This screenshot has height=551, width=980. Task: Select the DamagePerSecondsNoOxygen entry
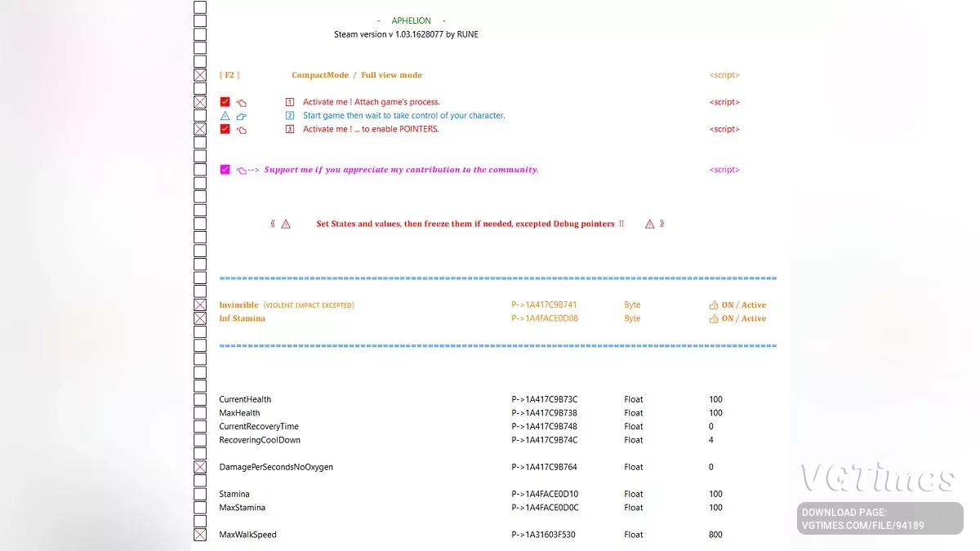coord(276,467)
